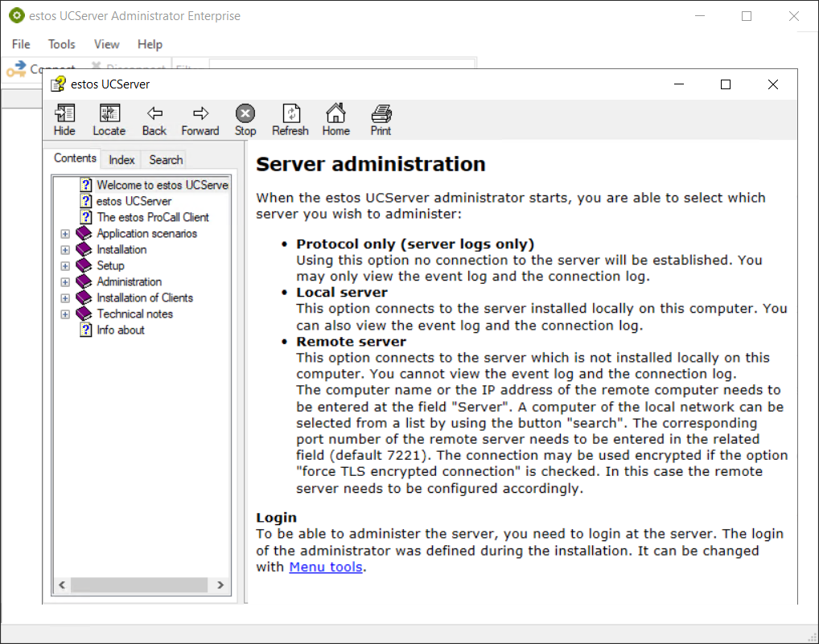The height and width of the screenshot is (644, 819).
Task: Follow the Menu tools link
Action: pos(326,567)
